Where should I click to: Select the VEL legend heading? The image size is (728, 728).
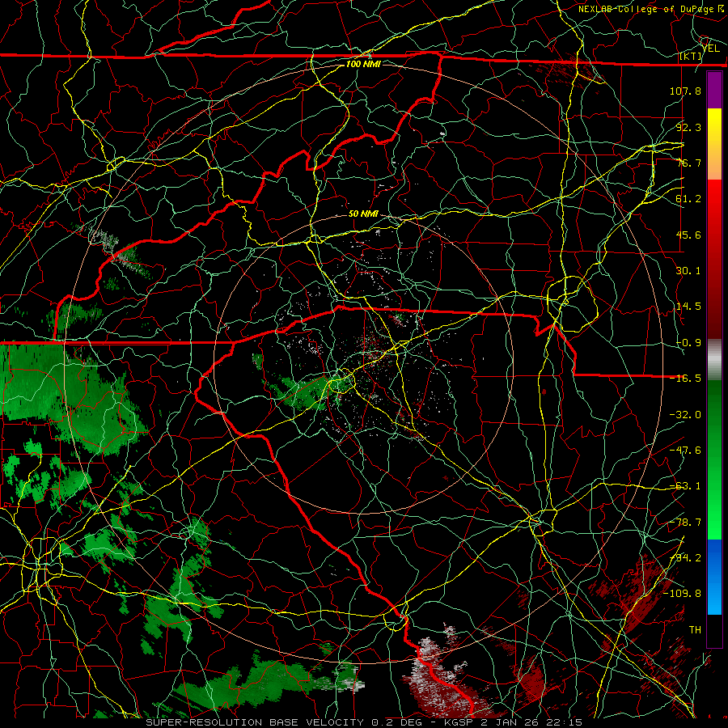[x=711, y=49]
